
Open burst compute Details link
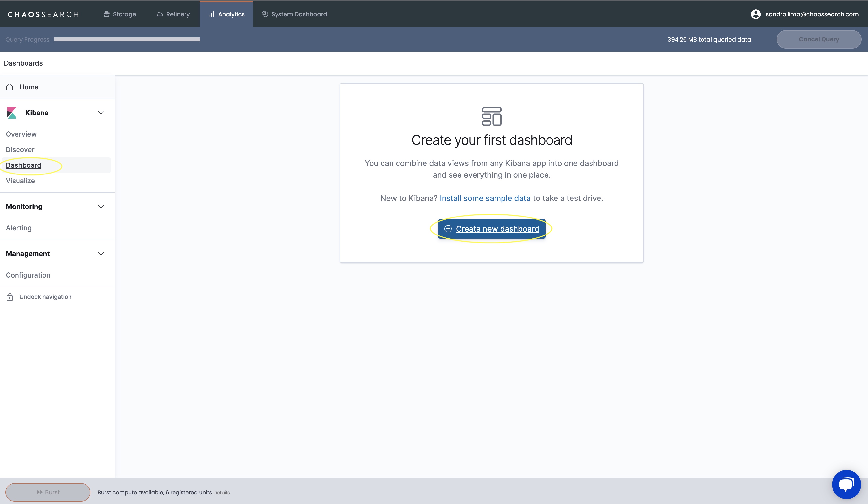221,493
